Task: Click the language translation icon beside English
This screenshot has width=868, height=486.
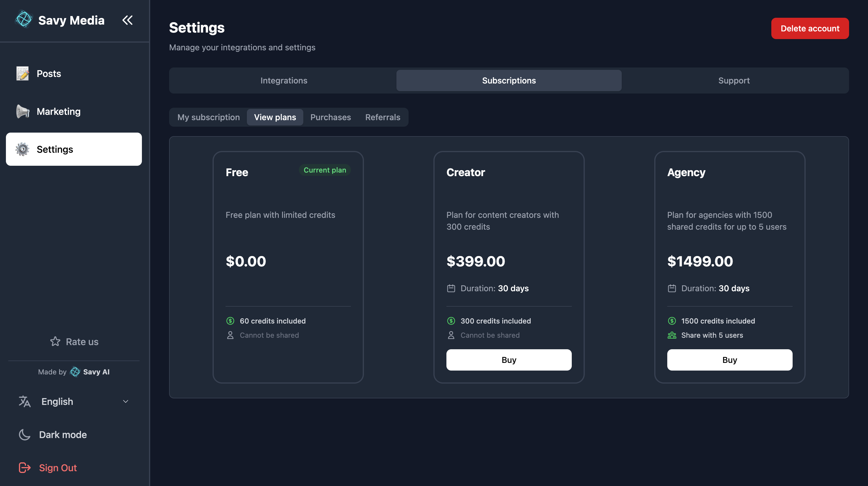Action: [x=24, y=401]
